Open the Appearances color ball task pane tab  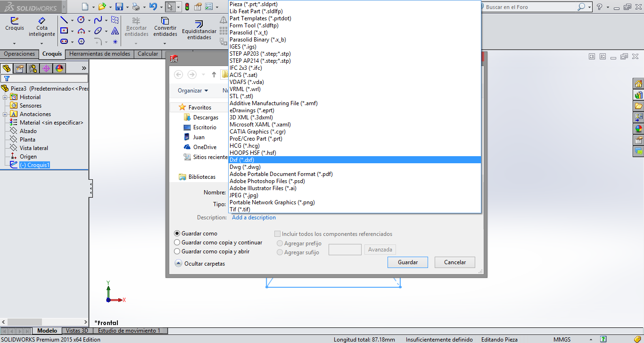(639, 129)
